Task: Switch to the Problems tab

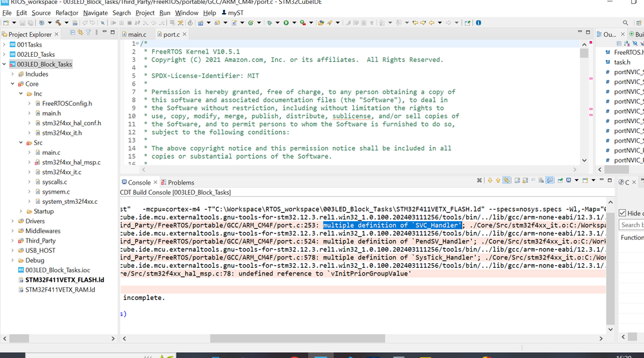Action: [x=177, y=183]
